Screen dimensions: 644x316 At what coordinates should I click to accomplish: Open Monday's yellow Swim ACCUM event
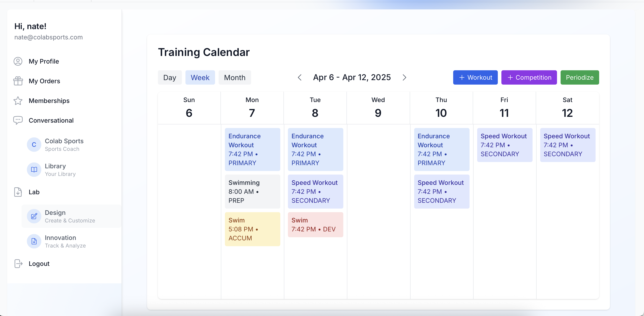(252, 229)
